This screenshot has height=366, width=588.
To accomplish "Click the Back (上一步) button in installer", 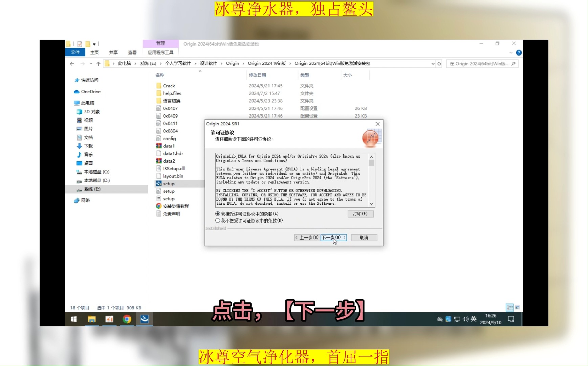I will point(307,238).
